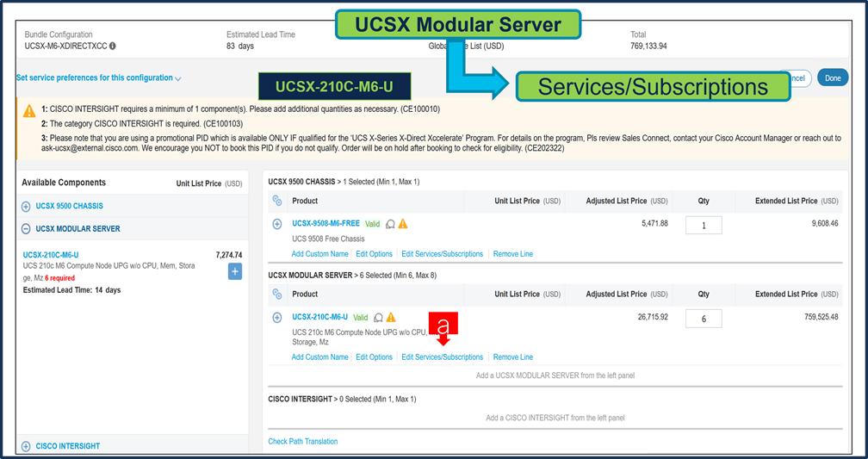
Task: Click Edit Services/Subscriptions for UCSX-9508-M6-FREE
Action: pyautogui.click(x=443, y=254)
